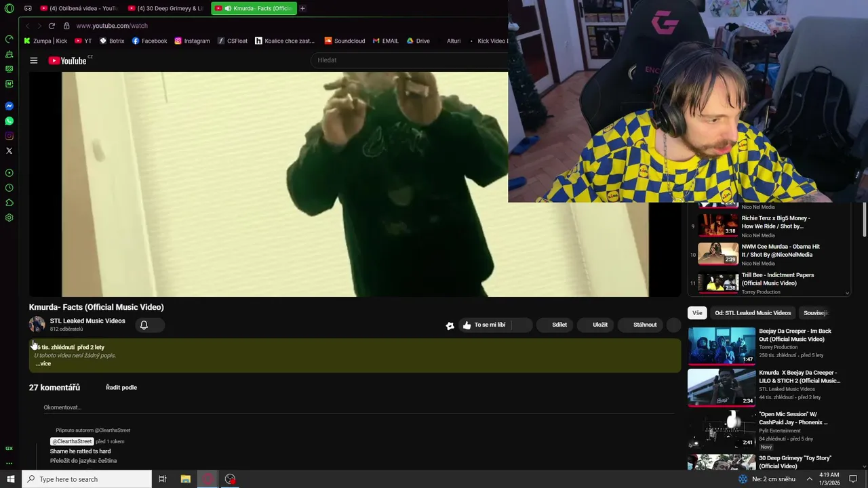
Task: Open the Drive bookmark
Action: [x=418, y=41]
